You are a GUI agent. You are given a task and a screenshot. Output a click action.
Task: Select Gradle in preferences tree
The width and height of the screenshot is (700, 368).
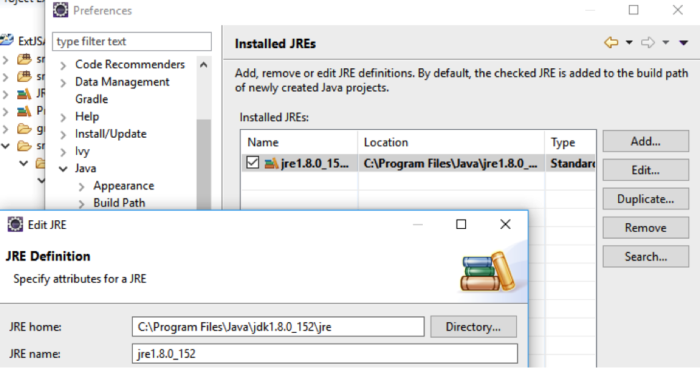(x=92, y=99)
